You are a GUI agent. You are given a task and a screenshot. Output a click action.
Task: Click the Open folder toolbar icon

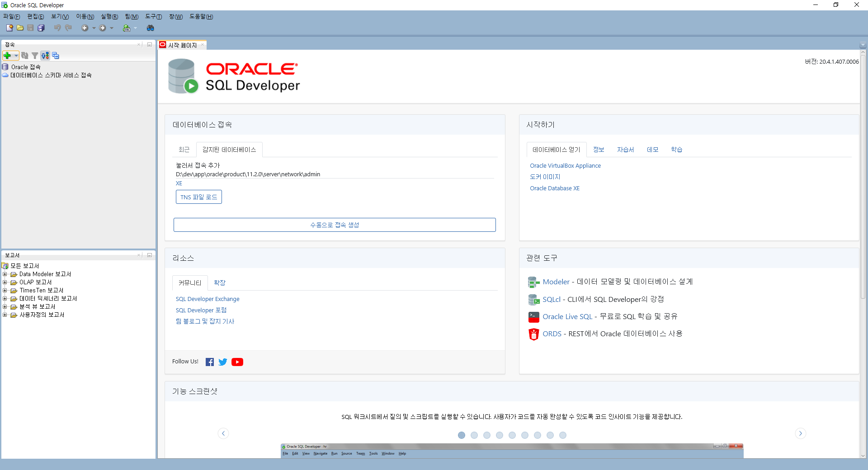(x=20, y=28)
